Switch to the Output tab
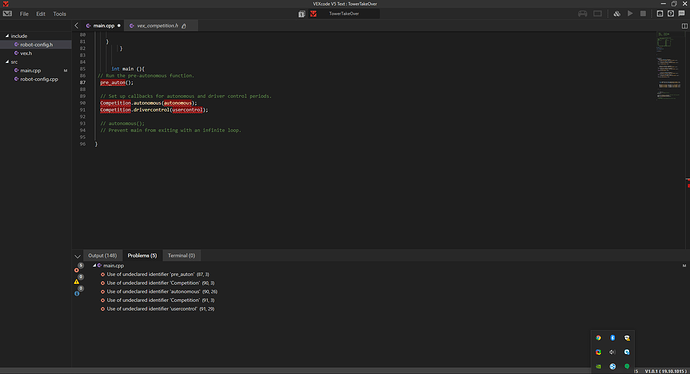This screenshot has width=690, height=374. tap(103, 256)
